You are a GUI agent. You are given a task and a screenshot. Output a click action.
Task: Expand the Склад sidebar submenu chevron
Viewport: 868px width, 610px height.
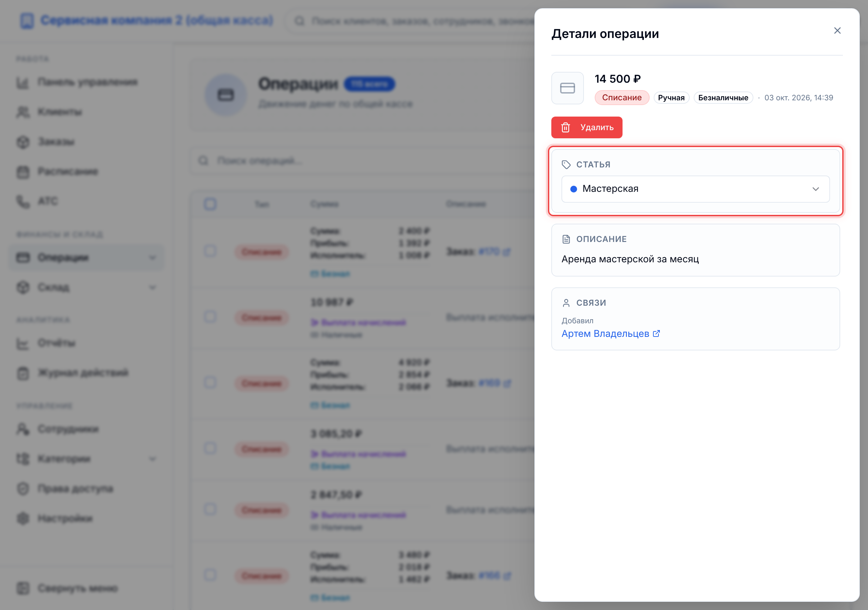[x=152, y=288]
